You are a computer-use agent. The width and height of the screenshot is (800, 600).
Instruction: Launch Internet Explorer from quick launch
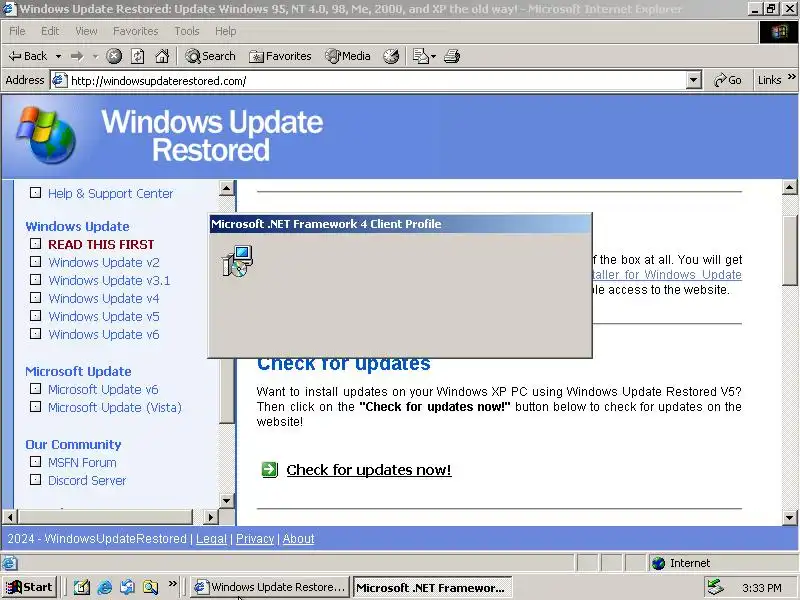pos(105,588)
